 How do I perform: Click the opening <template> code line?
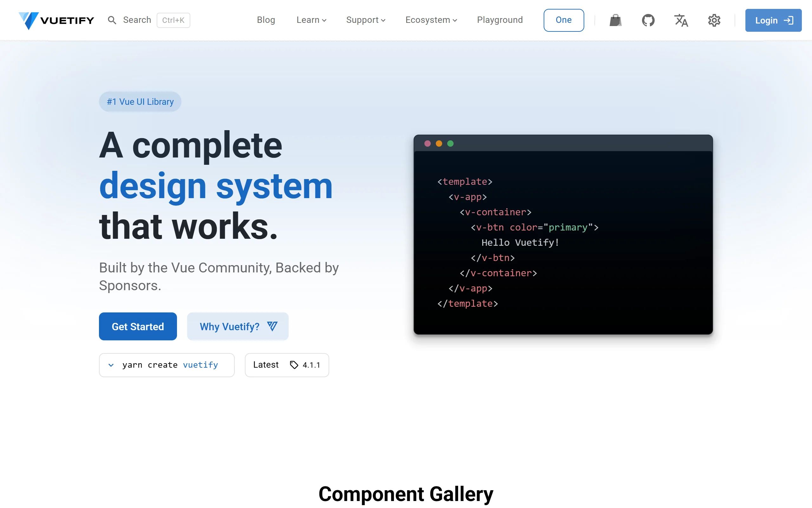point(465,182)
